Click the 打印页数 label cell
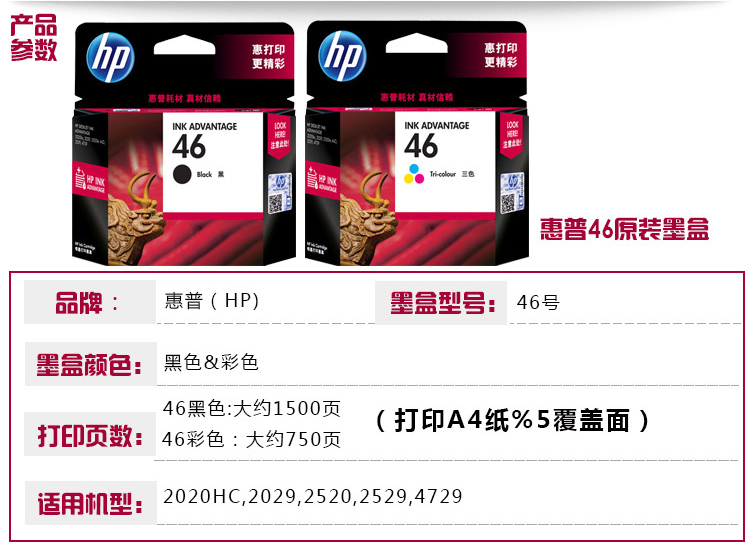Screen dimensions: 750x547 [x=90, y=434]
